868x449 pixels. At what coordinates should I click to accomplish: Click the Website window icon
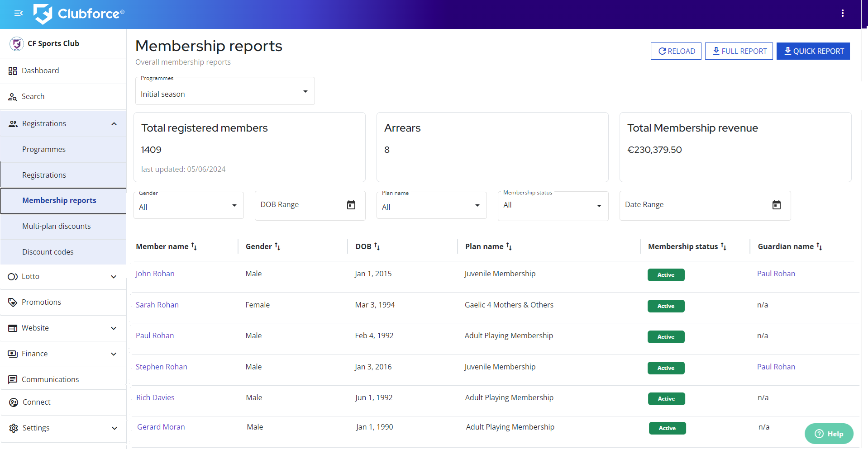[x=13, y=328]
